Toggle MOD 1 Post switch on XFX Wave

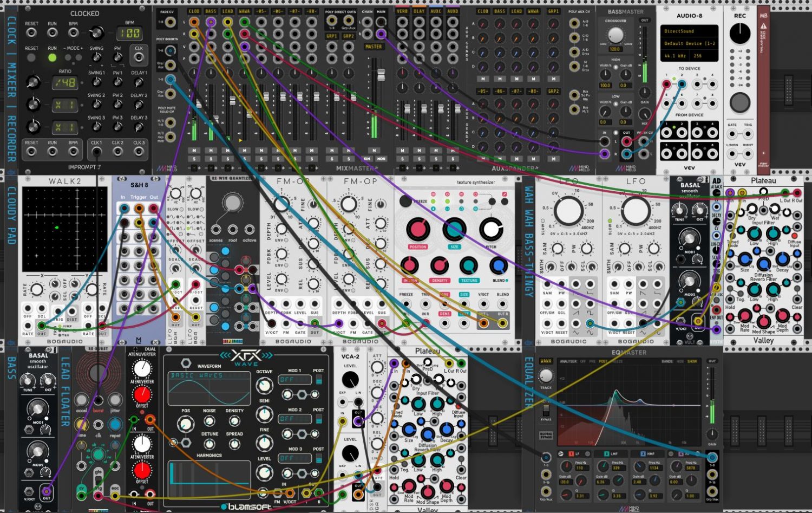pyautogui.click(x=319, y=380)
